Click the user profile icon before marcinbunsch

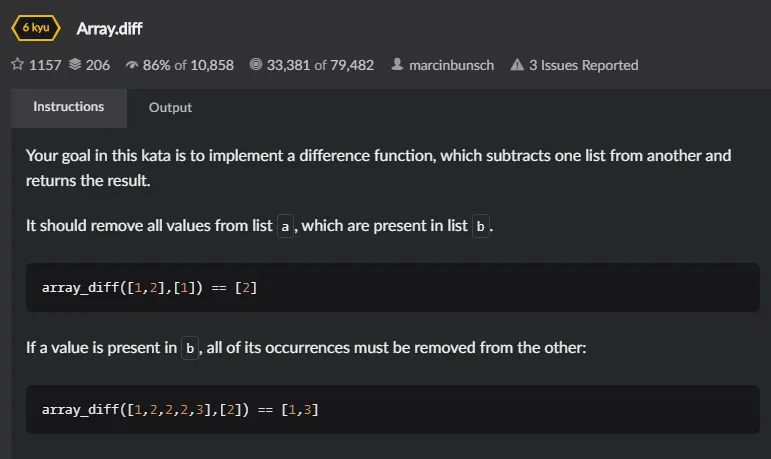coord(397,64)
